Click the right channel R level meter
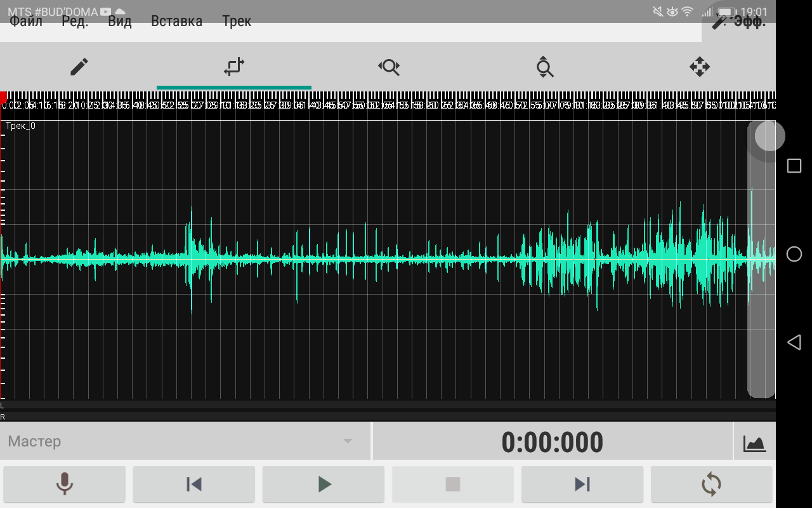812x508 pixels. [388, 417]
